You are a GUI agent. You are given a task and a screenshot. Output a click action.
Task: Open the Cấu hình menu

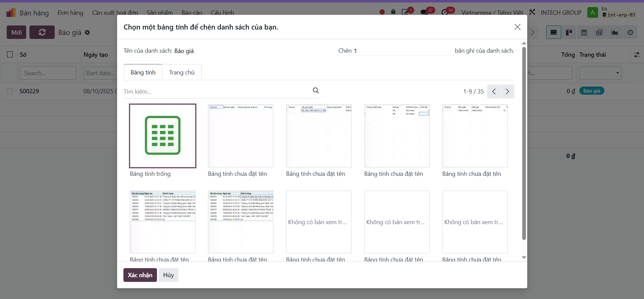click(222, 12)
